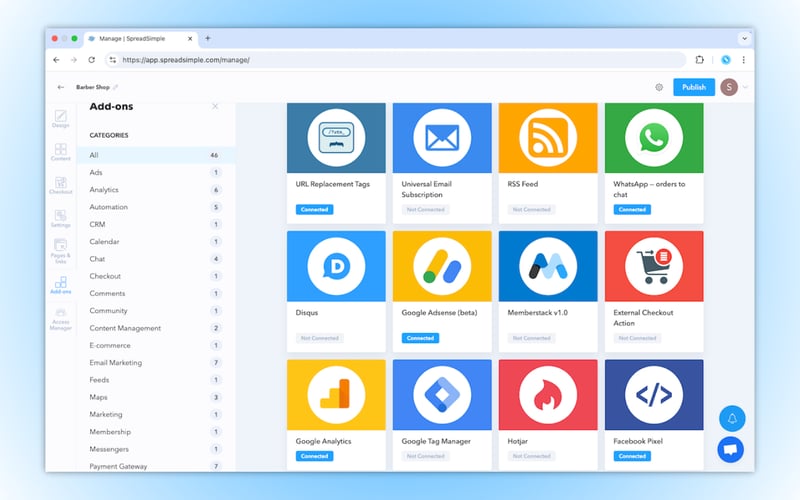
Task: Open the gear settings icon near Publish
Action: (659, 87)
